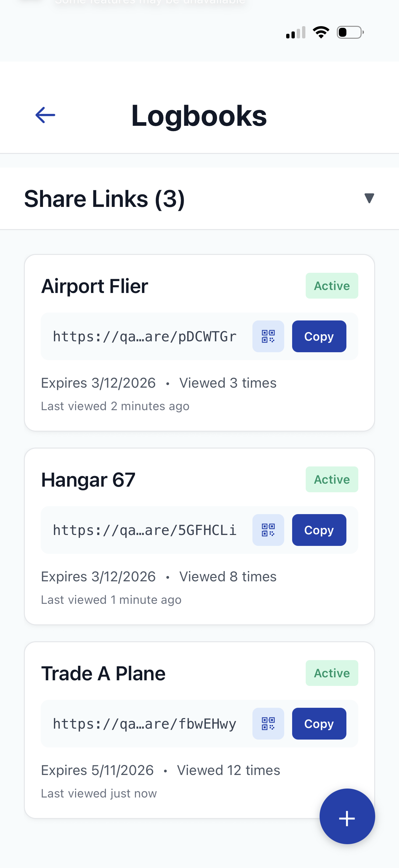
Task: Tap the URL field showing pDCWTGr link
Action: pos(145,336)
